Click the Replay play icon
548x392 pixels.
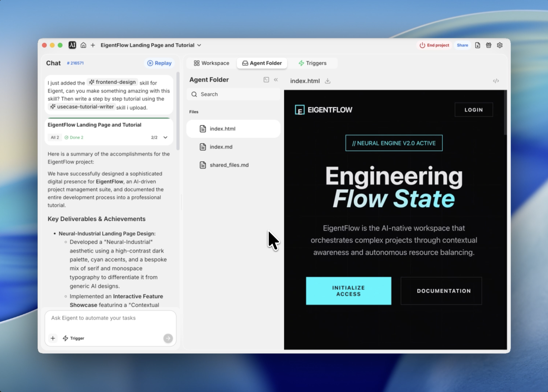(x=150, y=63)
